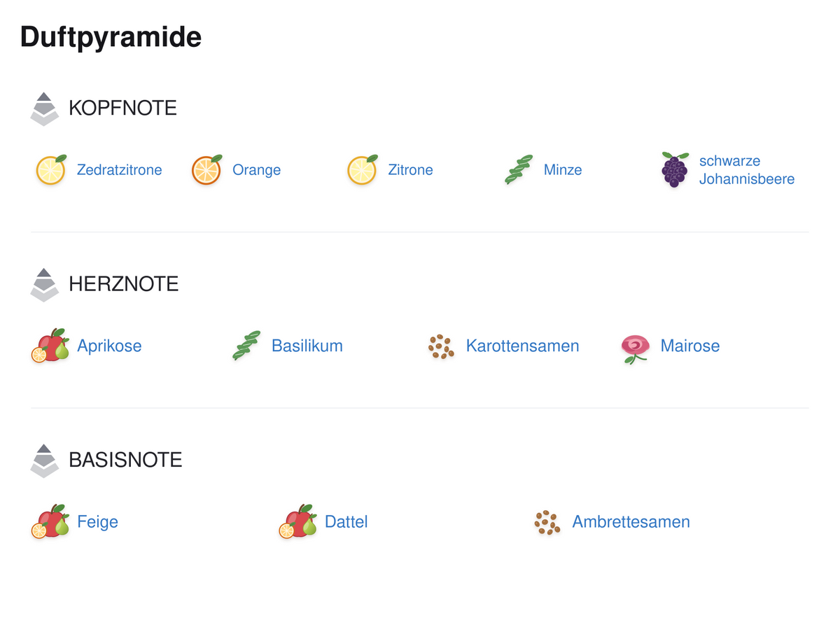Screen dimensions: 840x641
Task: Open the schwarze Johannisbeere link
Action: point(747,170)
